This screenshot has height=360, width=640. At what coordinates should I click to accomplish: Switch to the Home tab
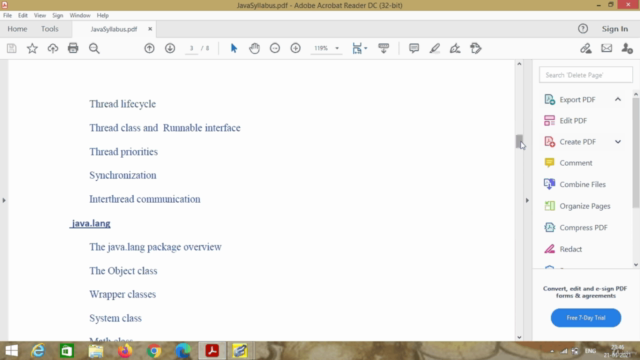pyautogui.click(x=17, y=29)
